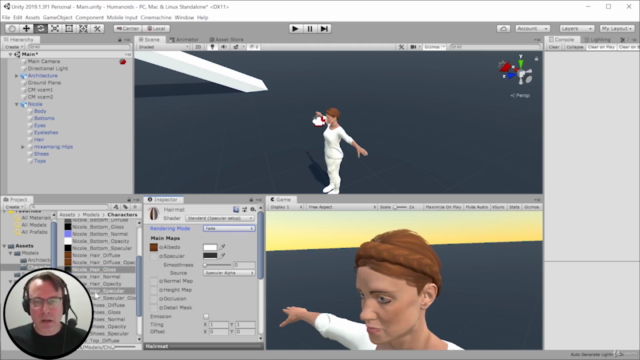Screen dimensions: 640x360
Task: Open the scene Gizmos dropdown
Action: pos(434,47)
